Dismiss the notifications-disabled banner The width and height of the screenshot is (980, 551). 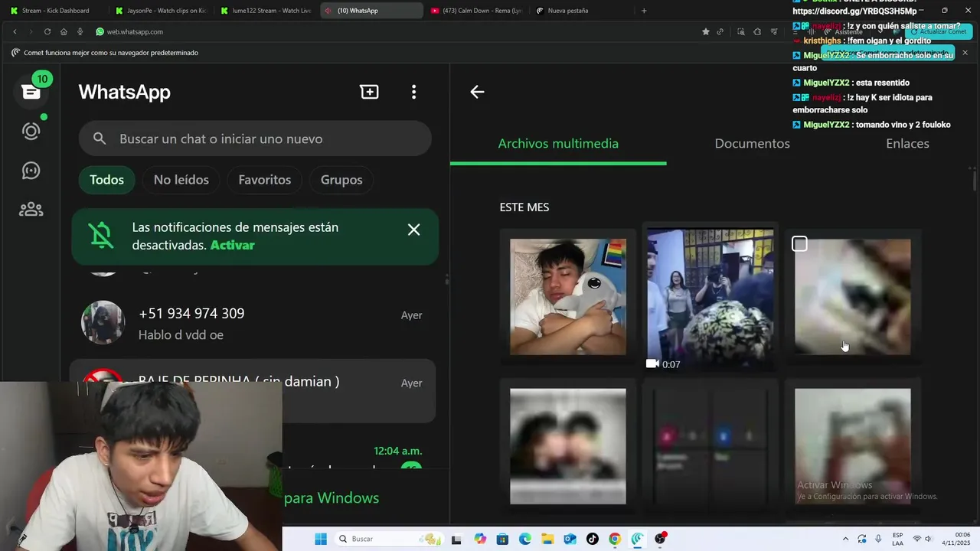(413, 230)
